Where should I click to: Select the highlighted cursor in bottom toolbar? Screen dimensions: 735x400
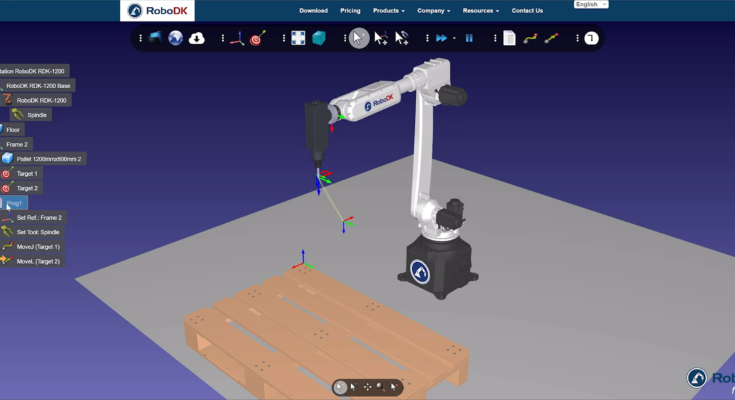tap(340, 387)
